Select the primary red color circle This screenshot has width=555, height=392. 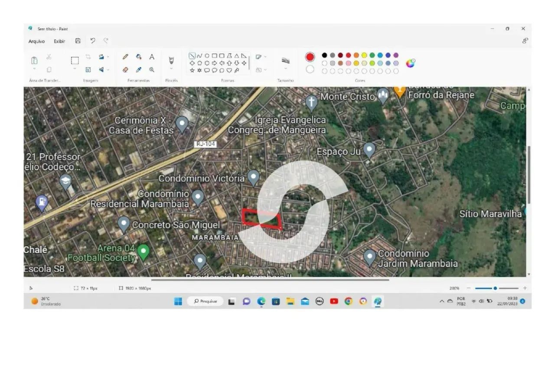point(310,57)
